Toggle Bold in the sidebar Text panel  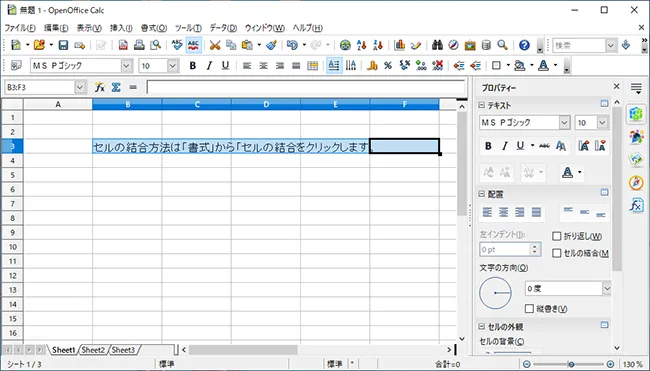click(x=488, y=146)
